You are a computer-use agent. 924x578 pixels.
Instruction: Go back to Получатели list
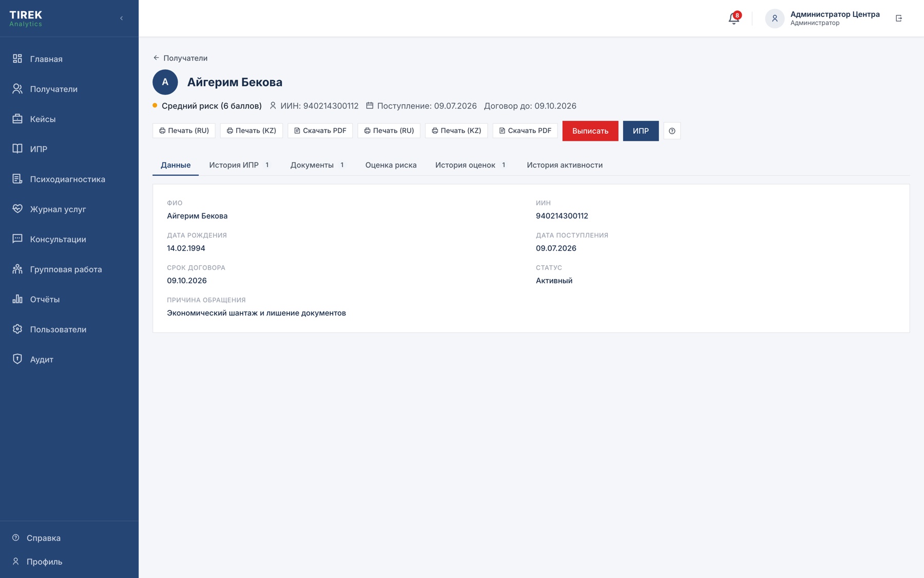180,58
